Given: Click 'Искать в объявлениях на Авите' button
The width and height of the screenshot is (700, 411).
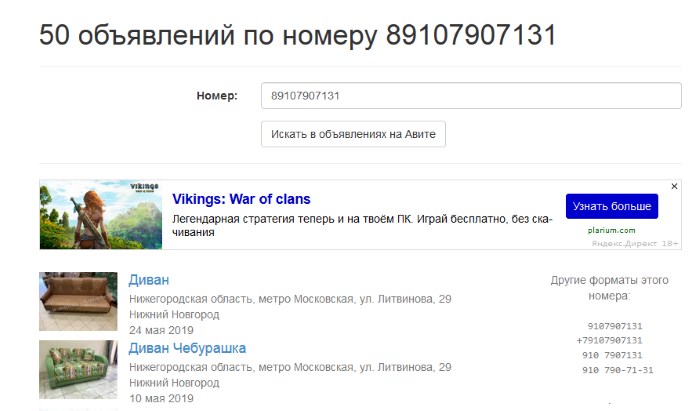Looking at the screenshot, I should 353,134.
